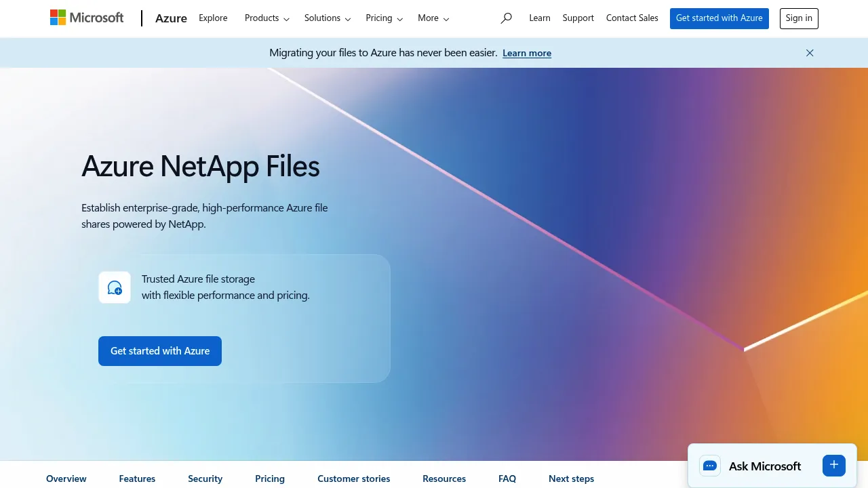Expand the Products dropdown
The image size is (868, 488).
coord(267,18)
